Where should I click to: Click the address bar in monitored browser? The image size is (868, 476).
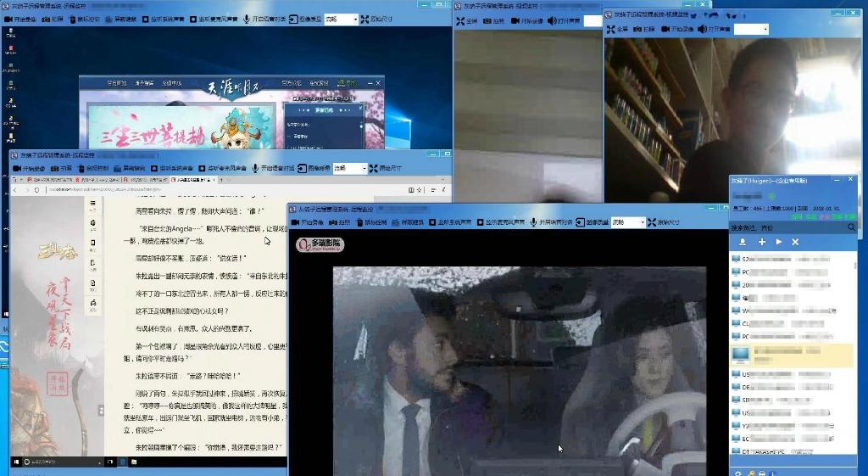[225, 189]
